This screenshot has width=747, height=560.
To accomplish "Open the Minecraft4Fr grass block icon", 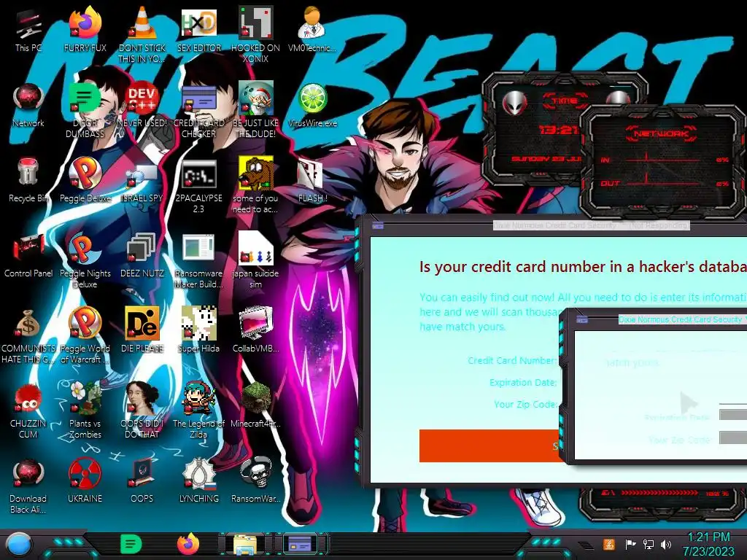I will click(x=255, y=405).
